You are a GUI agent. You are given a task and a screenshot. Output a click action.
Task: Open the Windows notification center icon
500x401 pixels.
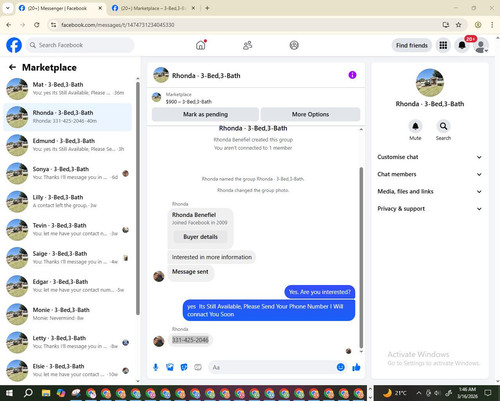click(x=488, y=393)
